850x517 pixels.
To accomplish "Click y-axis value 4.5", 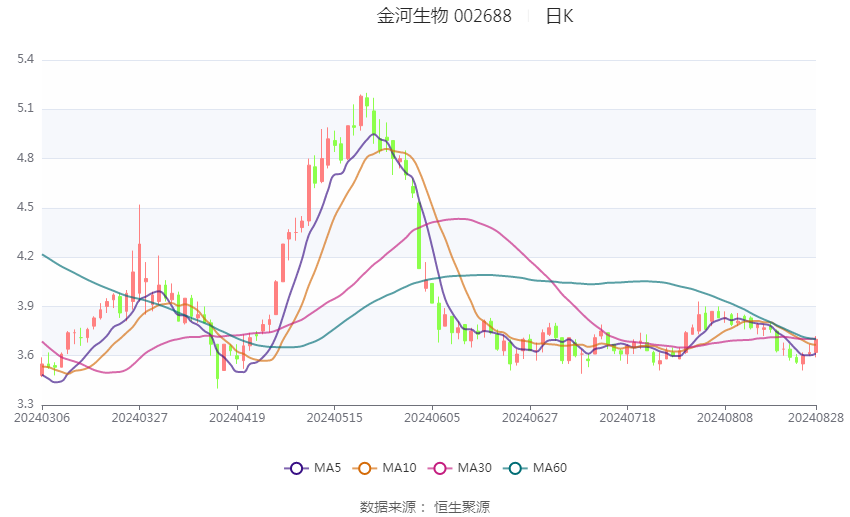I will click(x=25, y=207).
